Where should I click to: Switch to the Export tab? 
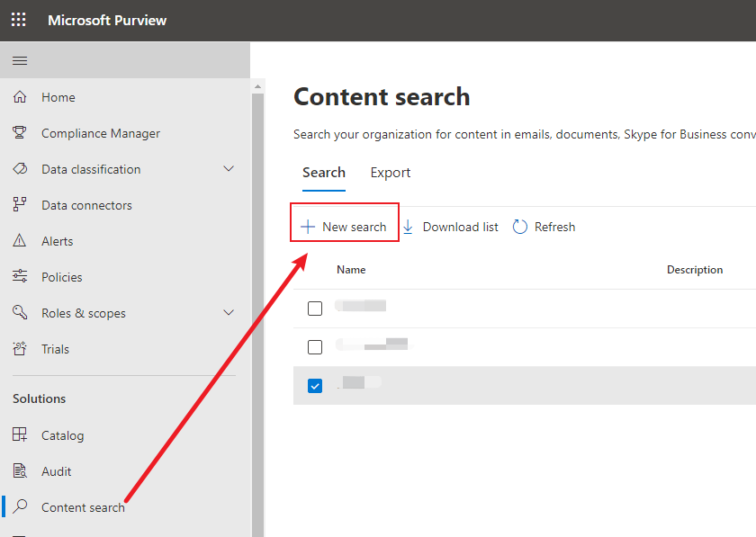(x=391, y=173)
